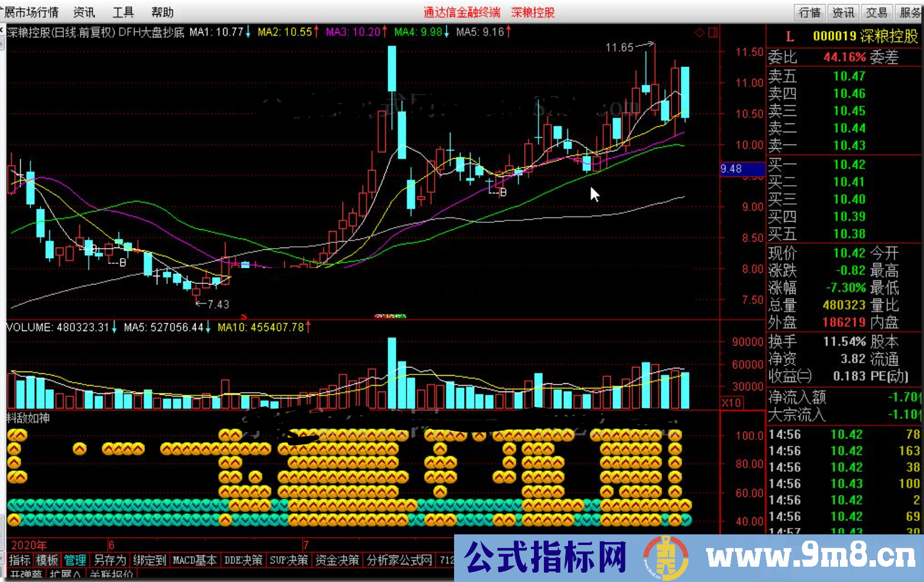924x582 pixels.
Task: Select the 分析家公式网 template
Action: (x=399, y=560)
